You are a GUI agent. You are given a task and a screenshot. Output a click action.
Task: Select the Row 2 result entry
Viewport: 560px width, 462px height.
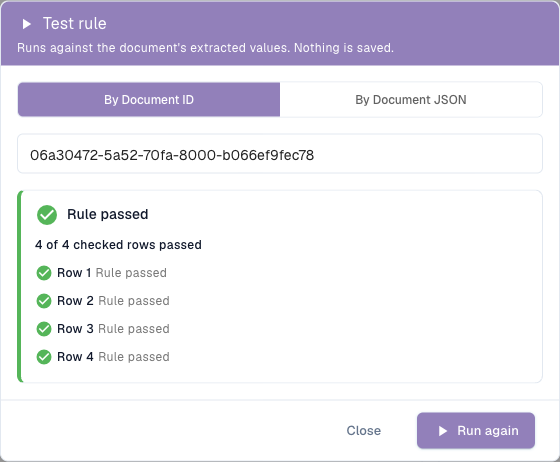pos(103,301)
